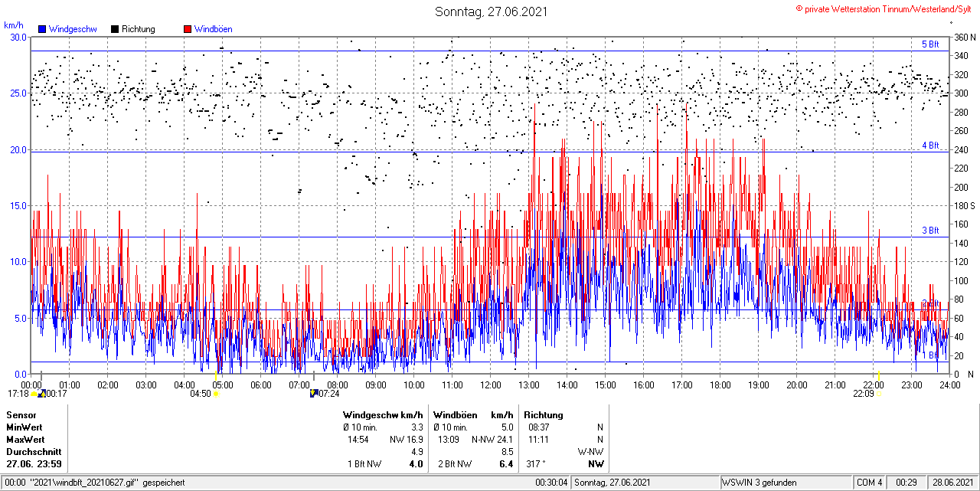Click the max wind speed value 16.9

pos(414,440)
